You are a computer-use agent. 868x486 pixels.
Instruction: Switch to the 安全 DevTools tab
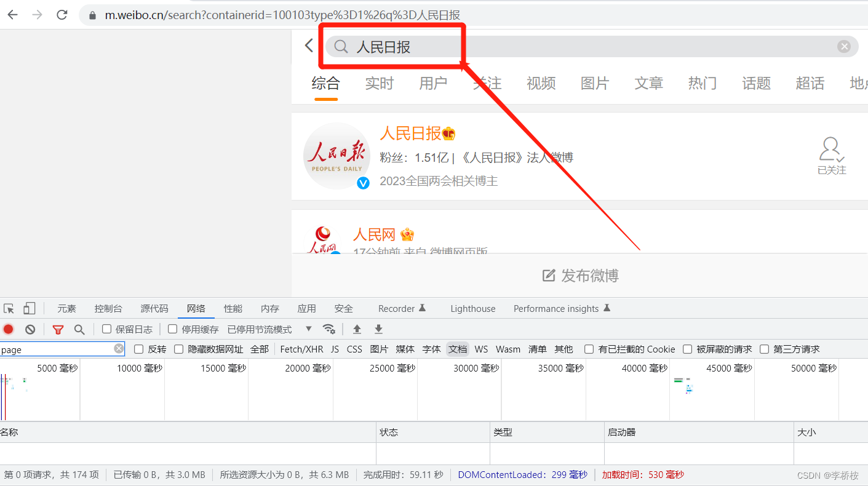tap(344, 309)
